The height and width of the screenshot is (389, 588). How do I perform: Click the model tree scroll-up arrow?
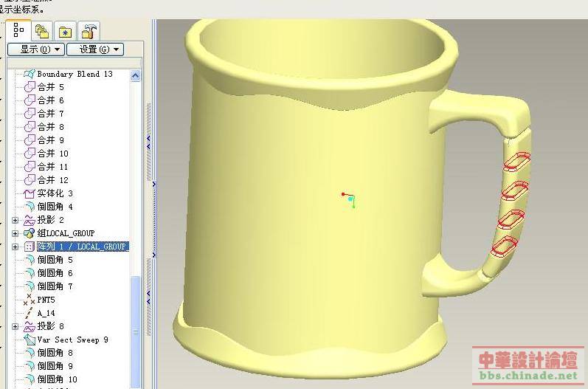pyautogui.click(x=135, y=75)
